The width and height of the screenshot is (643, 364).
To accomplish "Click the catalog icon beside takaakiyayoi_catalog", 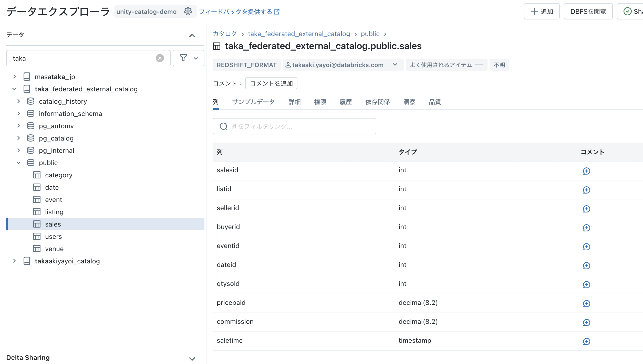I will pos(27,261).
